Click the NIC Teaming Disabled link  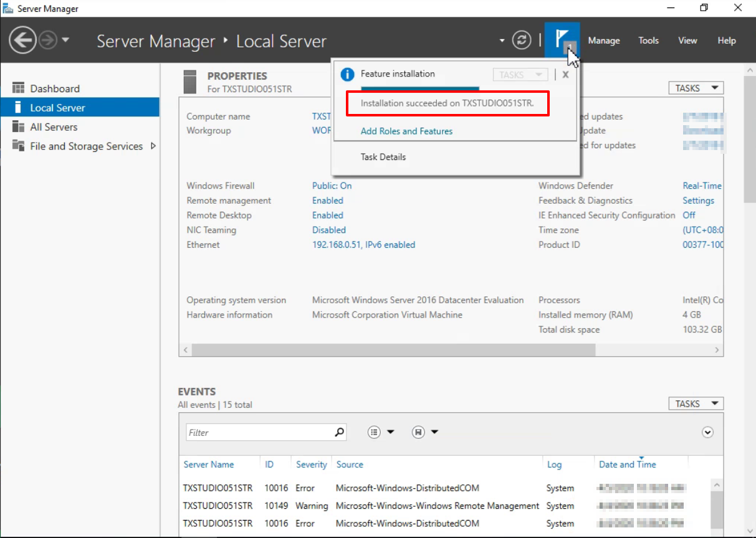329,230
